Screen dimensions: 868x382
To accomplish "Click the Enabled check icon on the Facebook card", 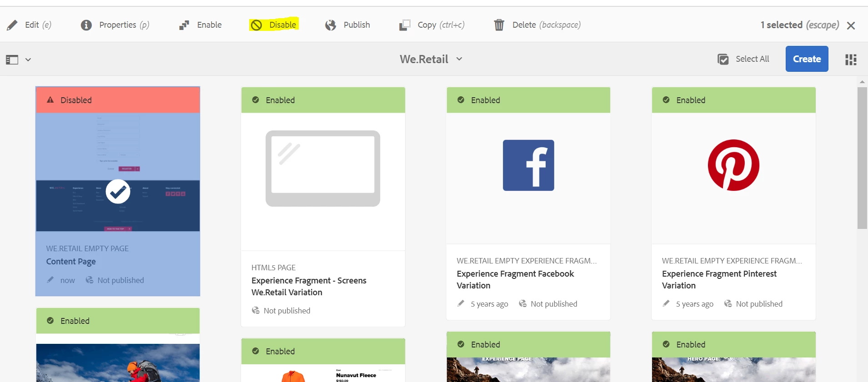I will coord(461,100).
